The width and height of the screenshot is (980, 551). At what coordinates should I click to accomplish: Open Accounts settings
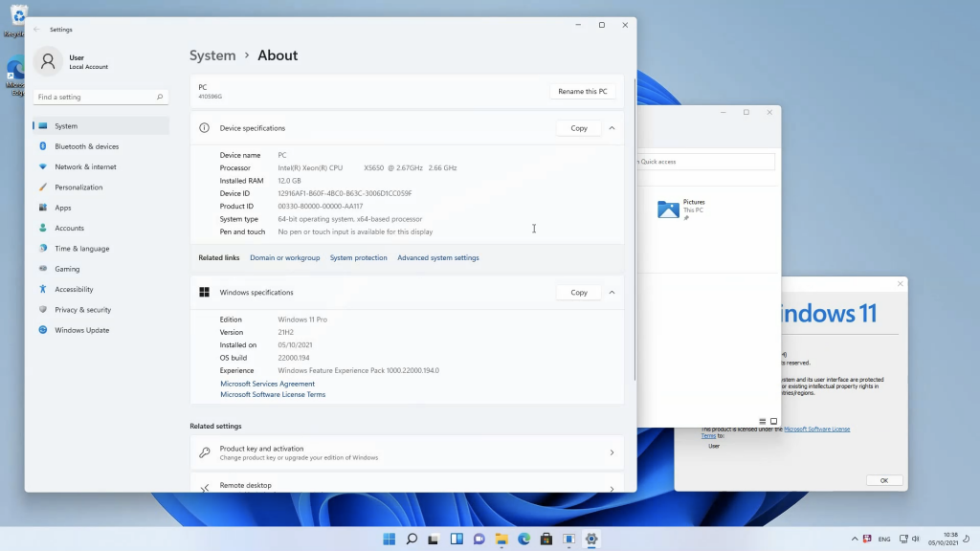pos(100,228)
